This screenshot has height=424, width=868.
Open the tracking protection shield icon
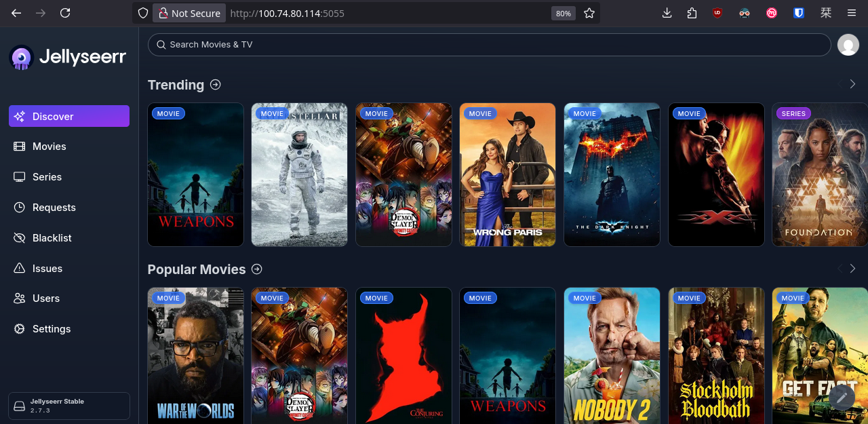point(143,13)
